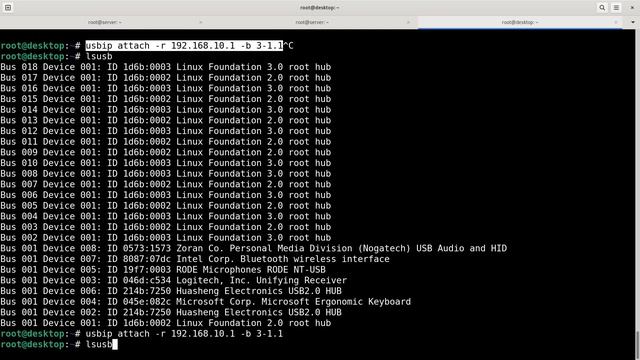
Task: Click the Bus 018 root hub line
Action: [166, 67]
